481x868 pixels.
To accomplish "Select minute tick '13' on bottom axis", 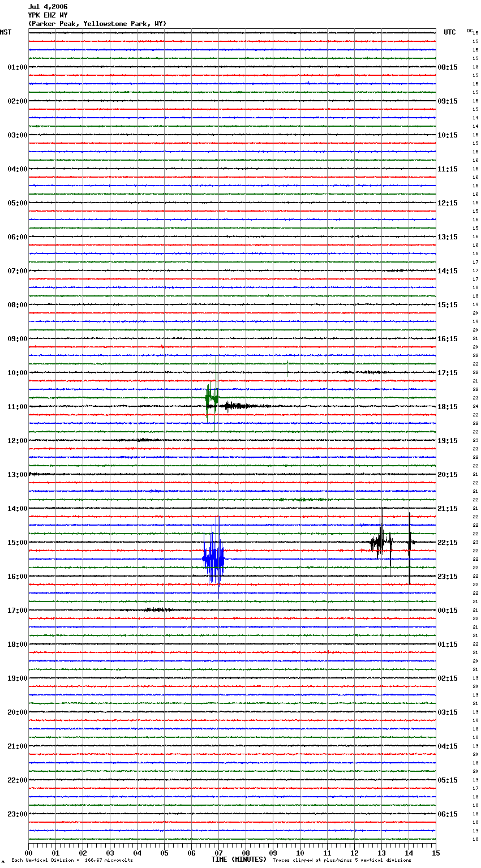I will (x=381, y=853).
